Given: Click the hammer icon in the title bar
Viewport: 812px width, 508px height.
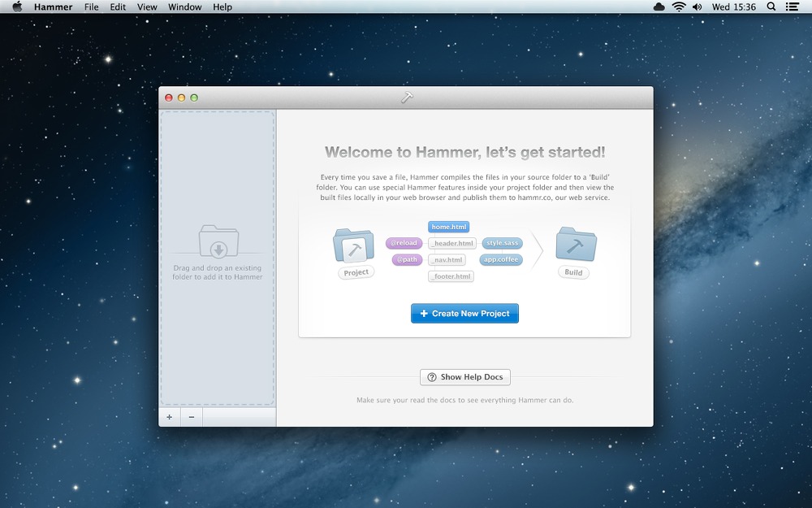Looking at the screenshot, I should [x=407, y=98].
